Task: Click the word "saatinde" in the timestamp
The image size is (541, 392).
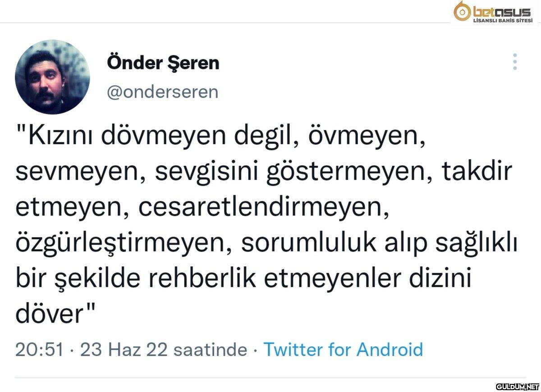Action: [x=210, y=350]
